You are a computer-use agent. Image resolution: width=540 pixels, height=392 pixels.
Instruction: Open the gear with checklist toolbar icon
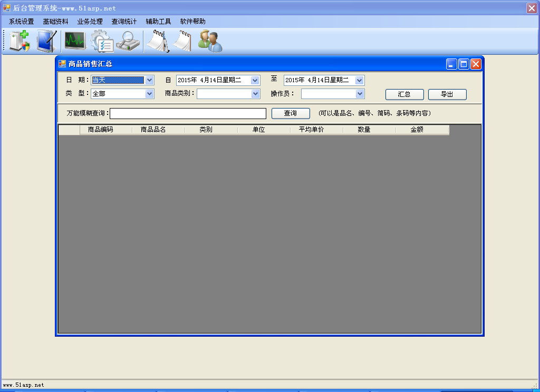tap(102, 41)
